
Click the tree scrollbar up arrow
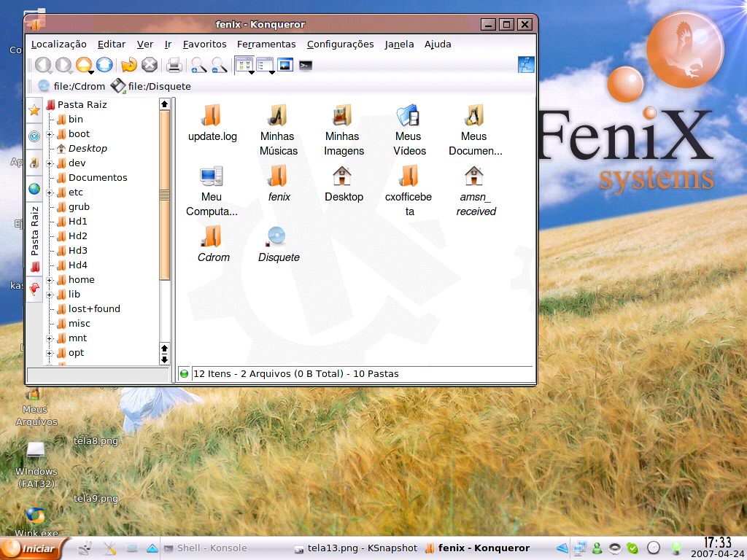[164, 104]
